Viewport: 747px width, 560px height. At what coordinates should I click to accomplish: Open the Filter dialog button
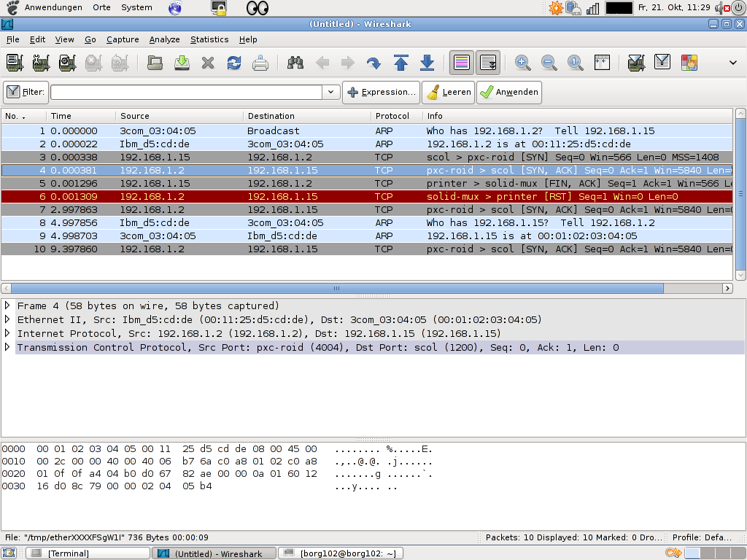point(26,92)
